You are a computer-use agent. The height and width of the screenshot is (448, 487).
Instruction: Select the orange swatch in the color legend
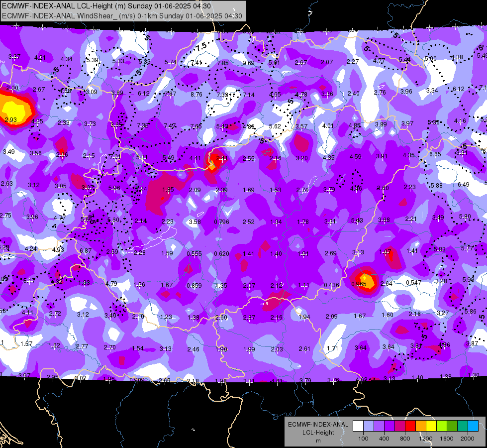click(421, 426)
